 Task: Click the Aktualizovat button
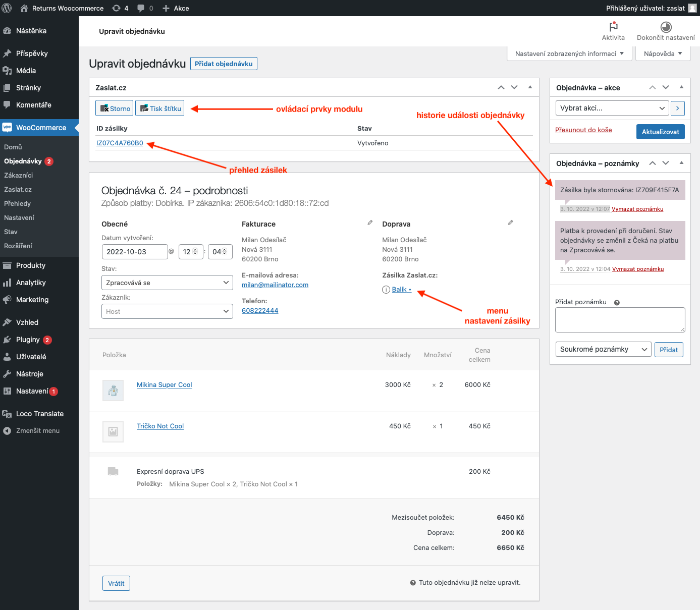pyautogui.click(x=660, y=132)
